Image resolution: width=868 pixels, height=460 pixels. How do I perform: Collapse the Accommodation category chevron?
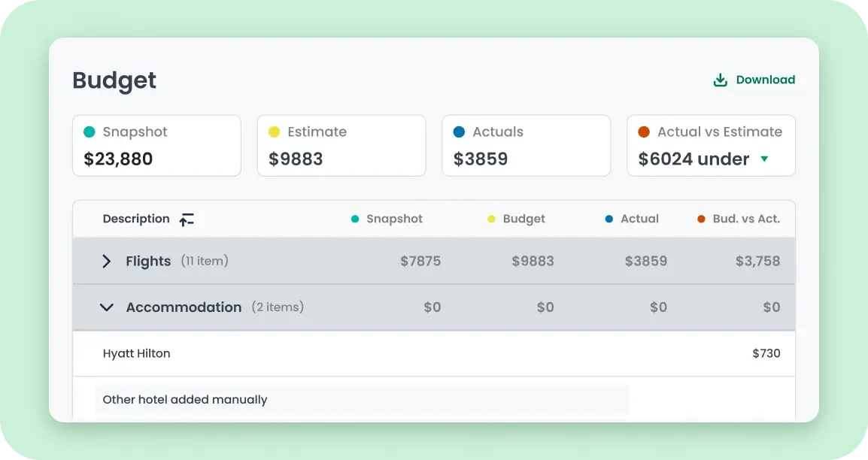(107, 307)
